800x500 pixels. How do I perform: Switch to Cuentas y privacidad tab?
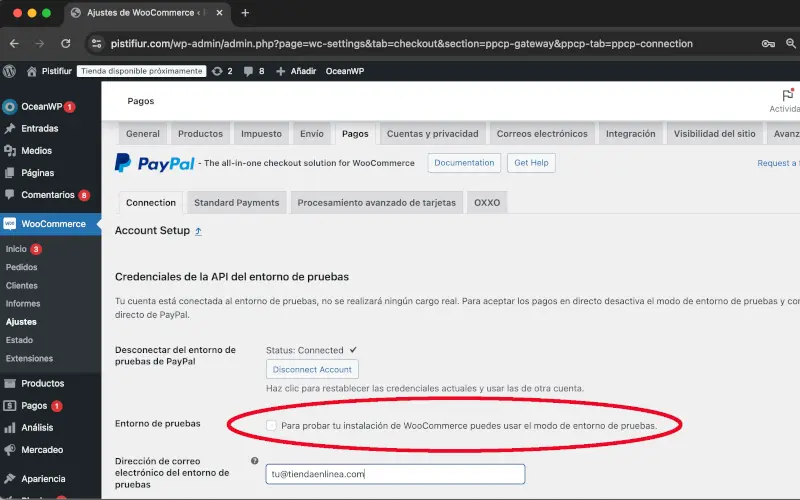433,134
